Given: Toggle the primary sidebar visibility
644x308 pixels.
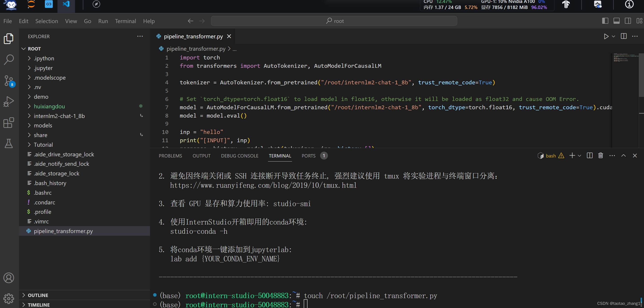Looking at the screenshot, I should pos(605,21).
